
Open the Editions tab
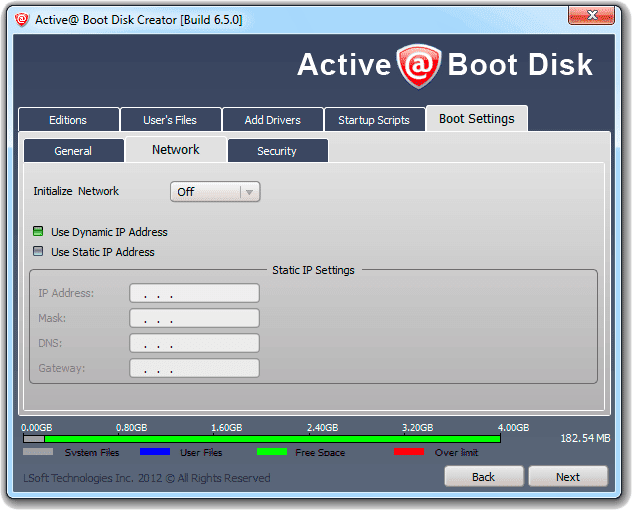pyautogui.click(x=68, y=120)
